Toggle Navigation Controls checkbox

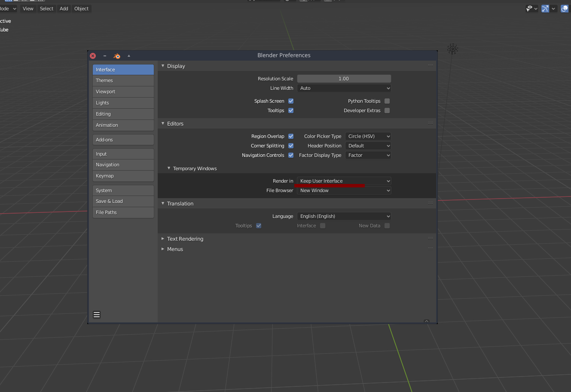291,155
